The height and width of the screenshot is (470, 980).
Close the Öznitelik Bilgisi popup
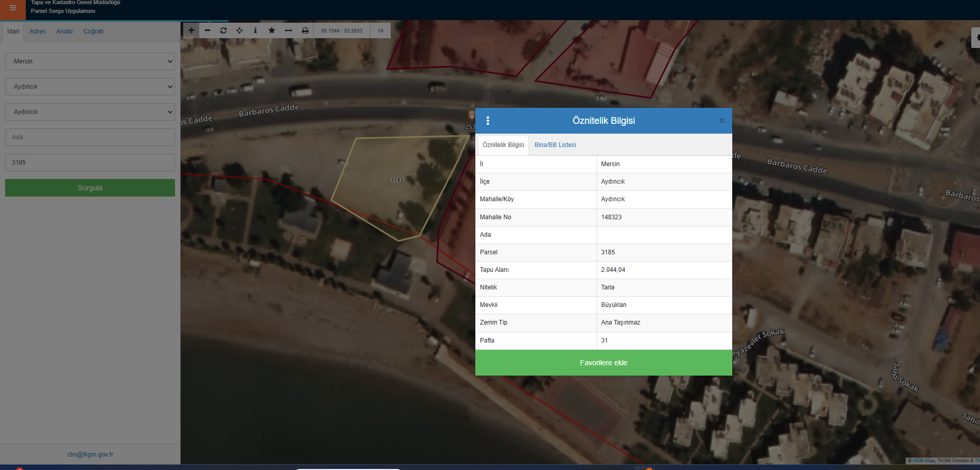[x=721, y=121]
